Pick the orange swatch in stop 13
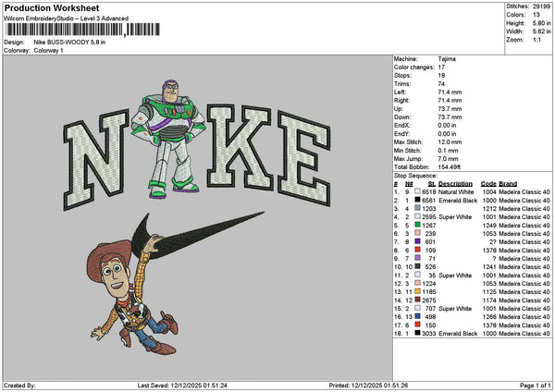 (418, 291)
